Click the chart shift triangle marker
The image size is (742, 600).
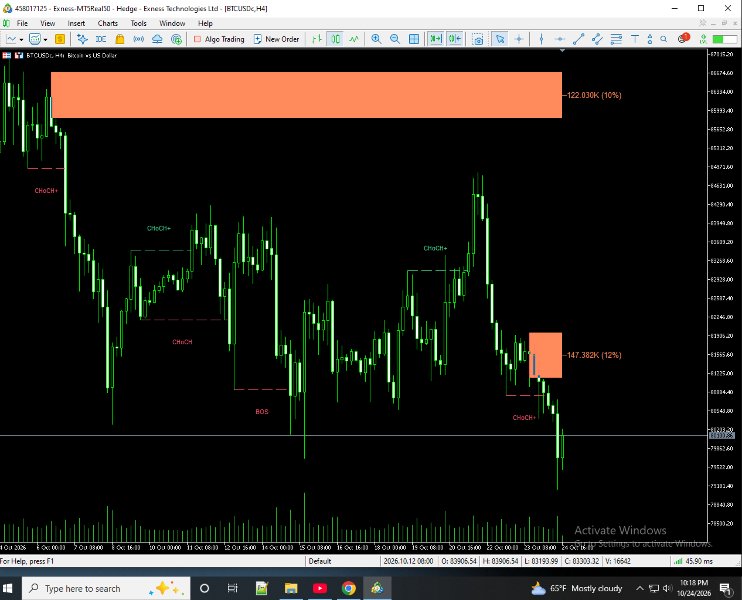[562, 51]
